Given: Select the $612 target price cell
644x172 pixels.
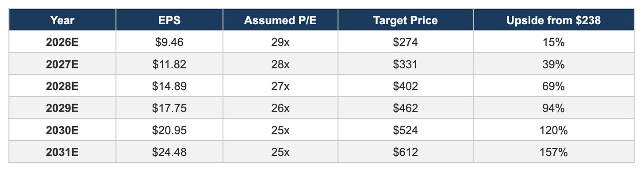Looking at the screenshot, I should pyautogui.click(x=405, y=153).
